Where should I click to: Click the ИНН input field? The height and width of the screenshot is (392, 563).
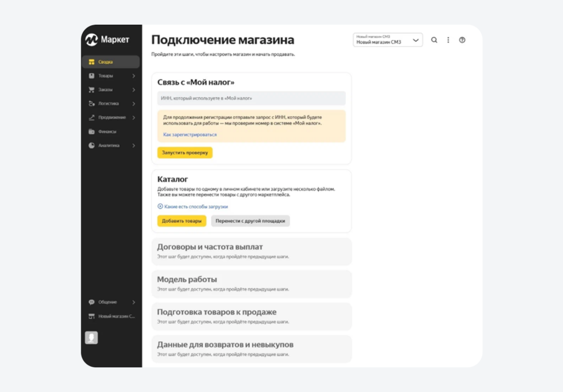coord(251,97)
